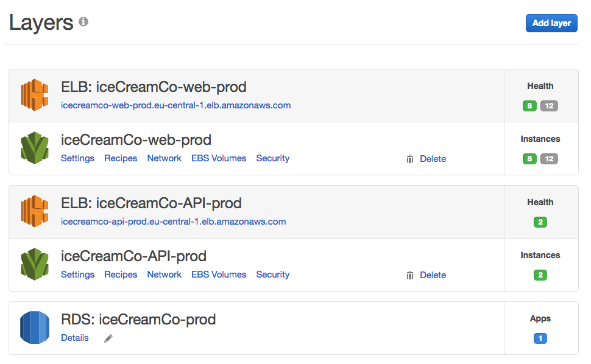This screenshot has width=591, height=364.
Task: Select the OpsWorks layer icon for iceCreamCo-web-prod
Action: click(x=35, y=148)
